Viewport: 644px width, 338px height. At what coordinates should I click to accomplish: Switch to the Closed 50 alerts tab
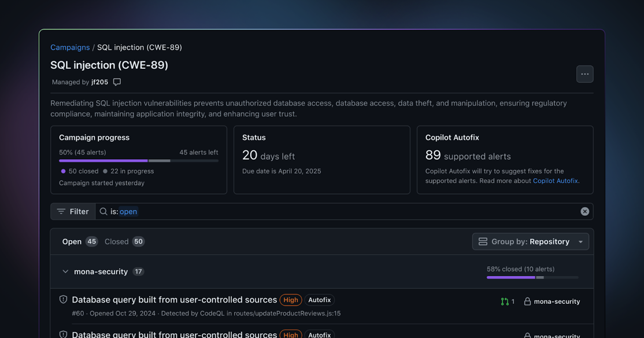coord(124,242)
